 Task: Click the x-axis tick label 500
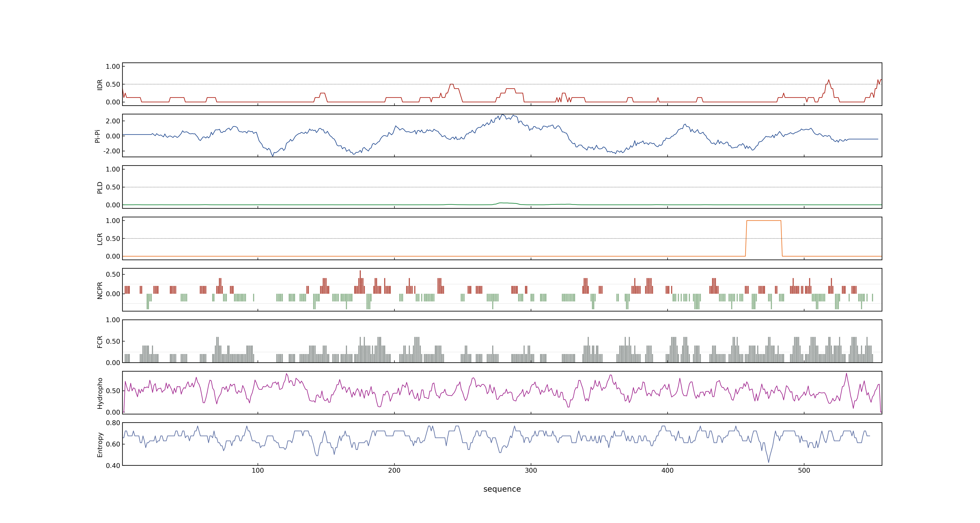[804, 470]
